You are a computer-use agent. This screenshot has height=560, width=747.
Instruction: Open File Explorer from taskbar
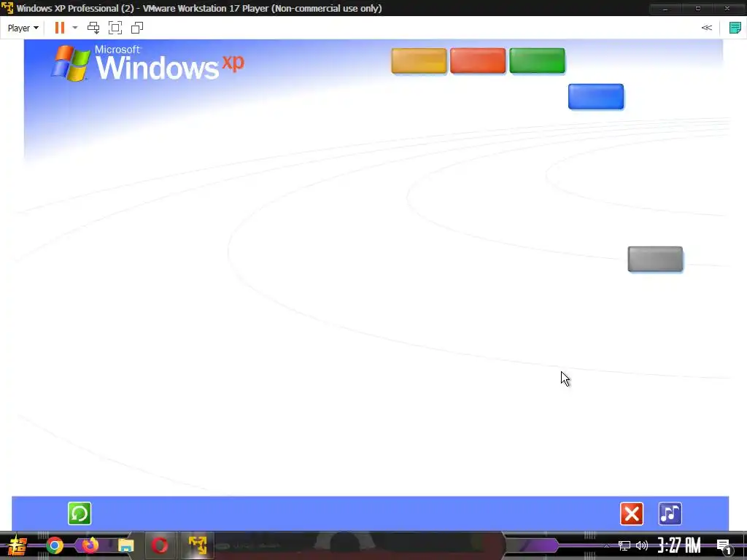click(x=125, y=545)
